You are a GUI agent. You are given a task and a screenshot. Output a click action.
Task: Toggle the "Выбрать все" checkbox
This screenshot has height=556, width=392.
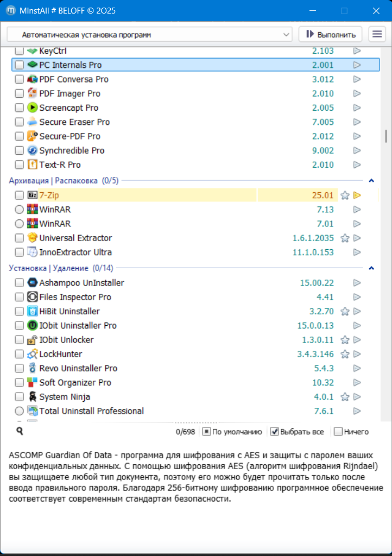point(275,432)
